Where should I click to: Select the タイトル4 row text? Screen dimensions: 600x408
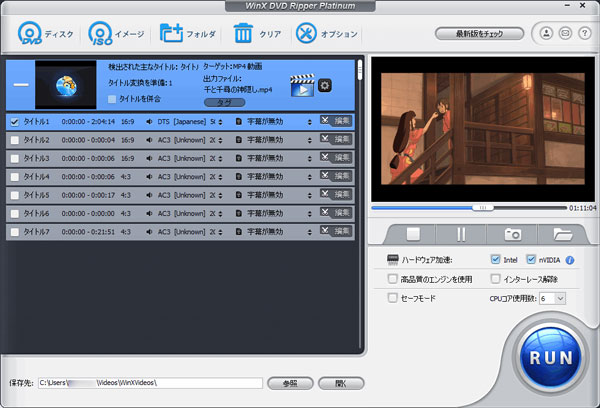pos(37,177)
